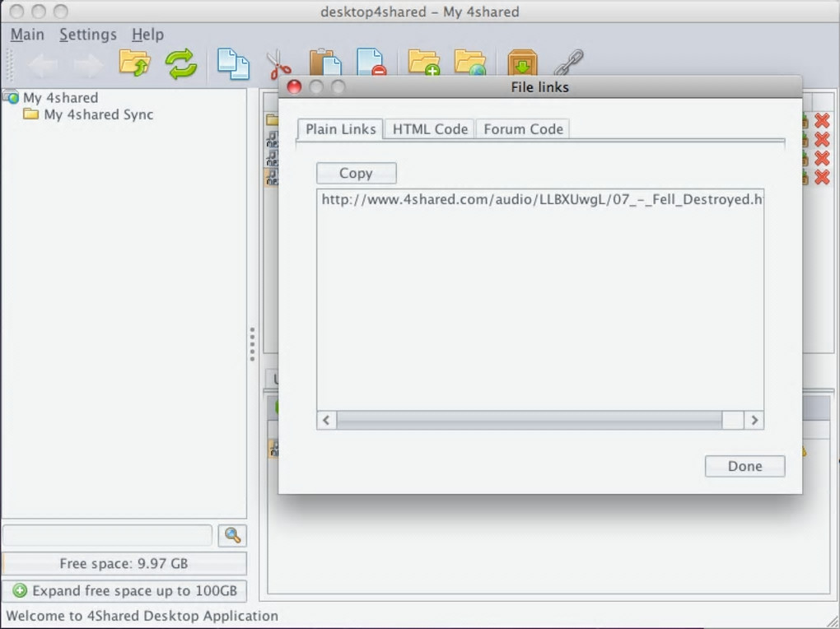Click the green Refresh sync arrows
This screenshot has width=840, height=629.
coord(181,64)
